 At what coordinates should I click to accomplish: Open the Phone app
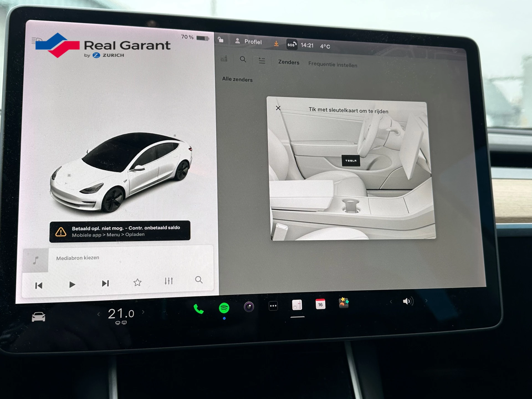198,309
